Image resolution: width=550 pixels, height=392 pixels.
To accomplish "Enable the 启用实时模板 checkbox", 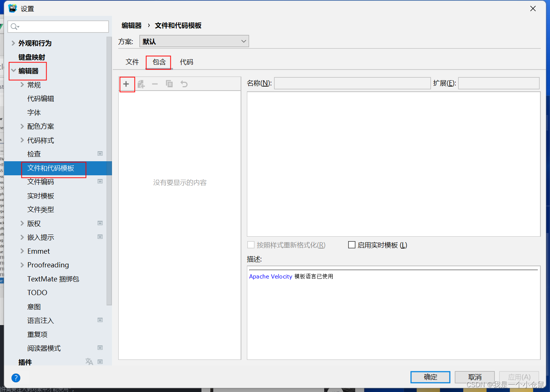I will 352,244.
